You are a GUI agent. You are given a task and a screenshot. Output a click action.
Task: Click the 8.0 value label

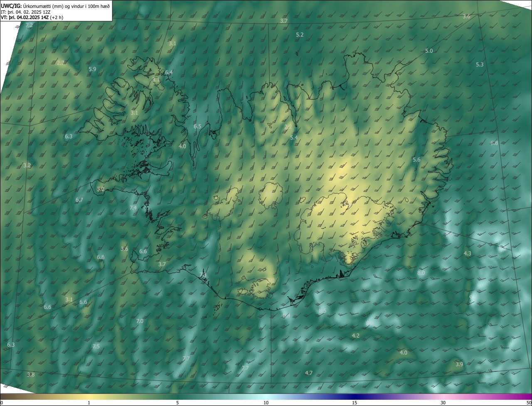click(421, 273)
